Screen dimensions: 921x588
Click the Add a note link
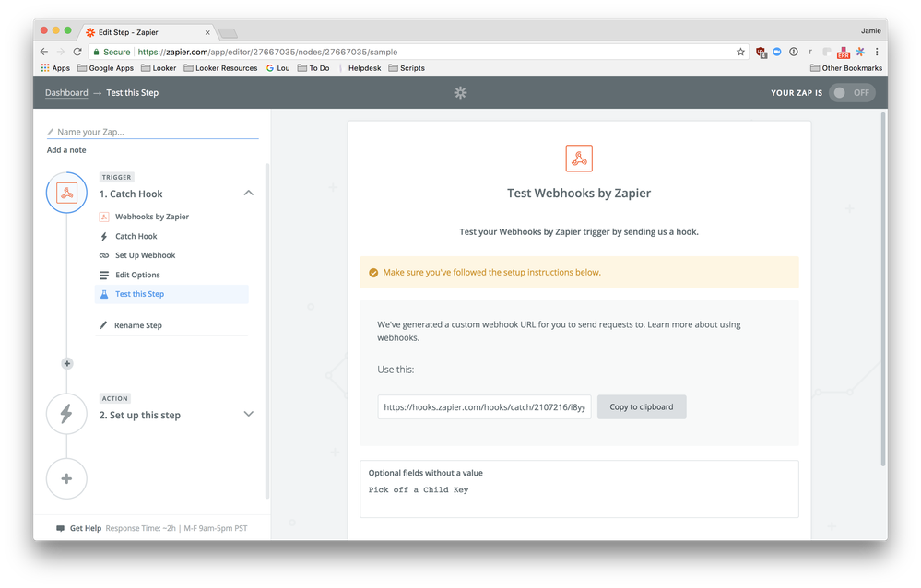(x=66, y=150)
